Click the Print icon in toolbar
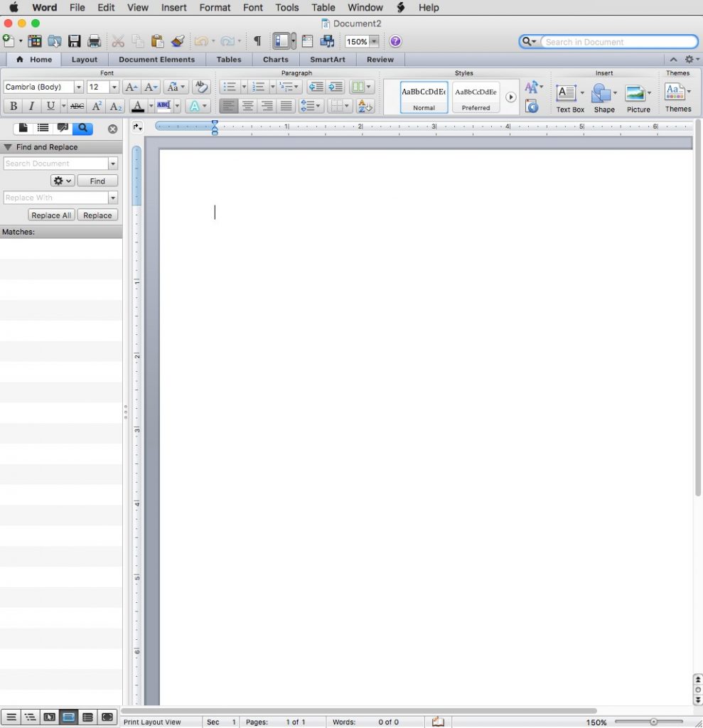 pyautogui.click(x=94, y=41)
